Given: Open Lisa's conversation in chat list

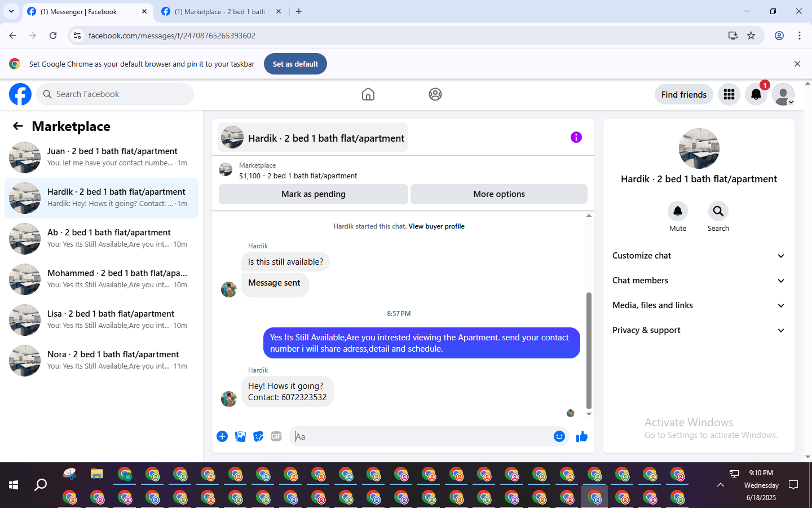Looking at the screenshot, I should coord(101,319).
